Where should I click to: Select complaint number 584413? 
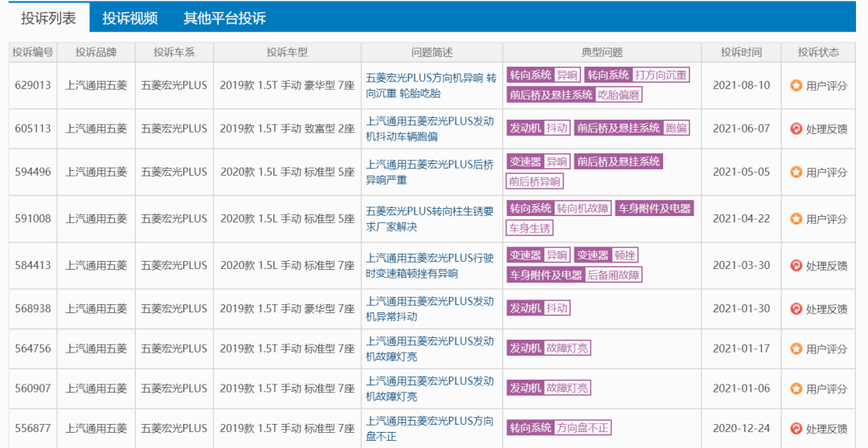click(33, 265)
